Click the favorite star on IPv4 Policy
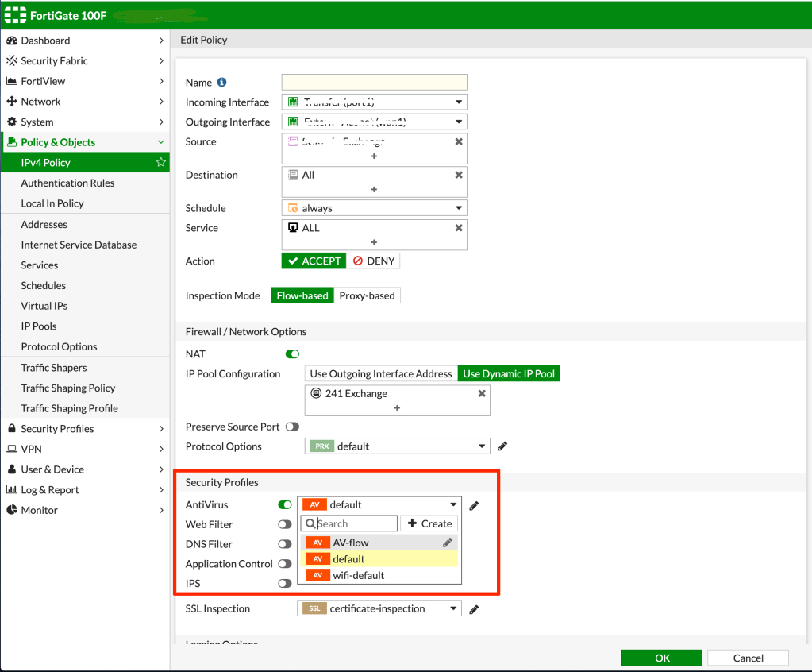The height and width of the screenshot is (672, 812). point(160,162)
